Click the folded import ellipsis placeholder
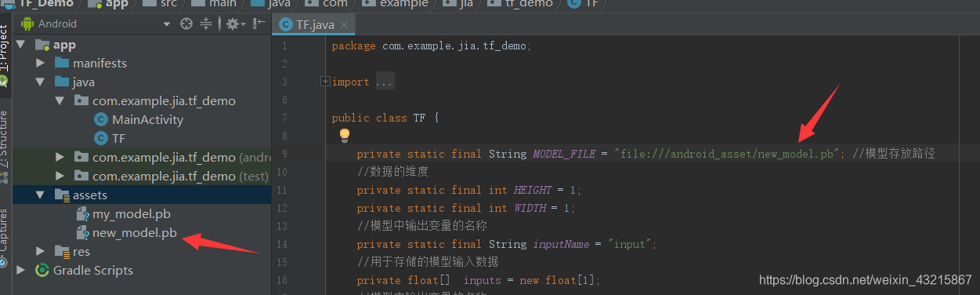Screen dimensions: 980x295 385,82
